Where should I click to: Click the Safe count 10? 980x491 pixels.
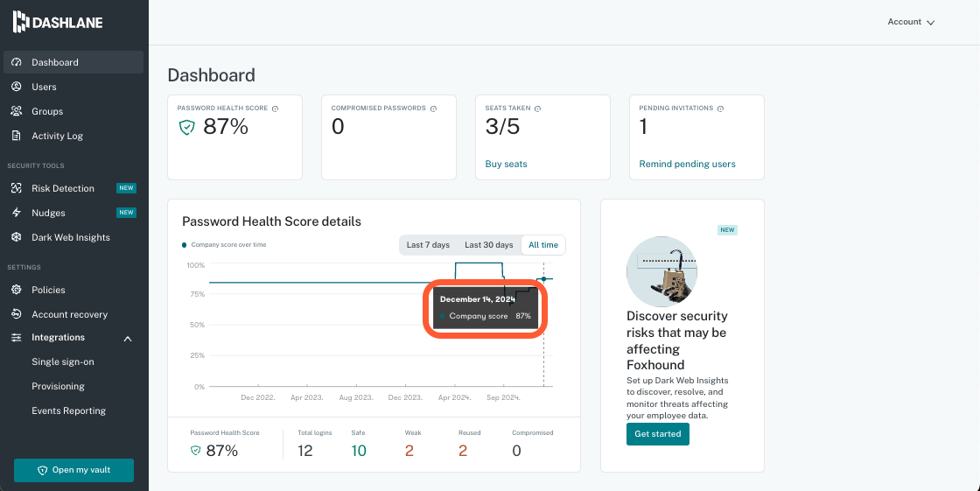pyautogui.click(x=359, y=451)
